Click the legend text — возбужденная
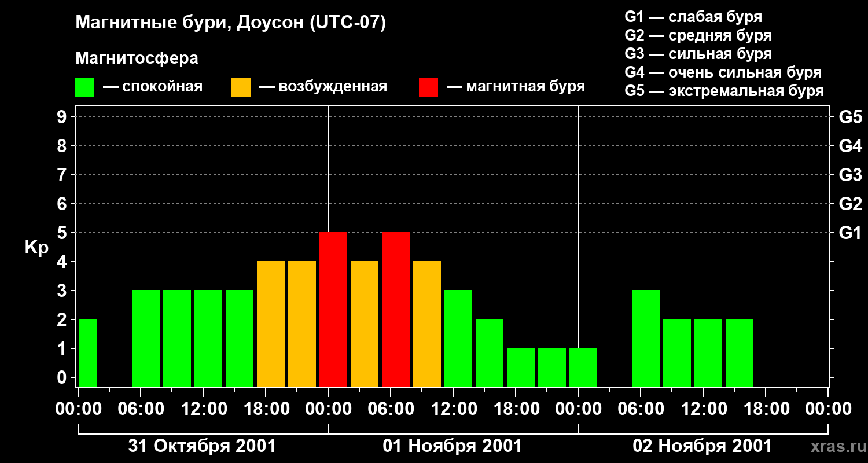 click(x=323, y=87)
